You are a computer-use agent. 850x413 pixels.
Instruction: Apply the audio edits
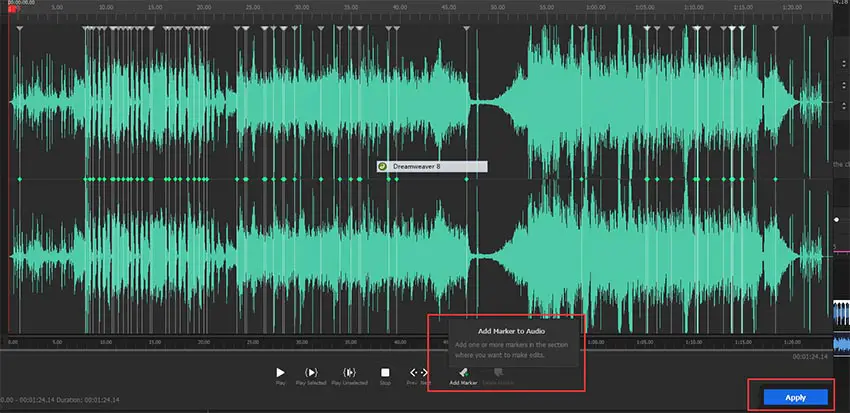click(x=795, y=397)
